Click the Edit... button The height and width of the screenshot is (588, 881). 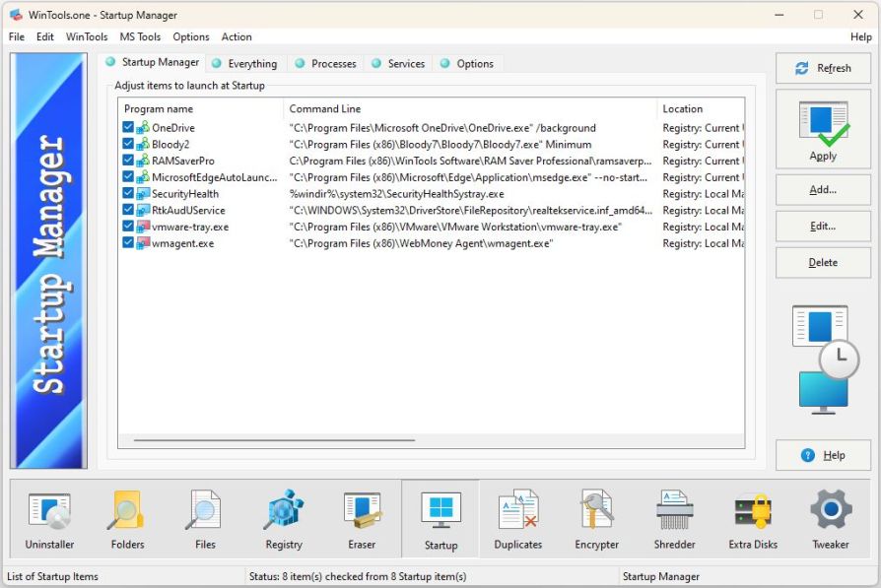coord(823,227)
